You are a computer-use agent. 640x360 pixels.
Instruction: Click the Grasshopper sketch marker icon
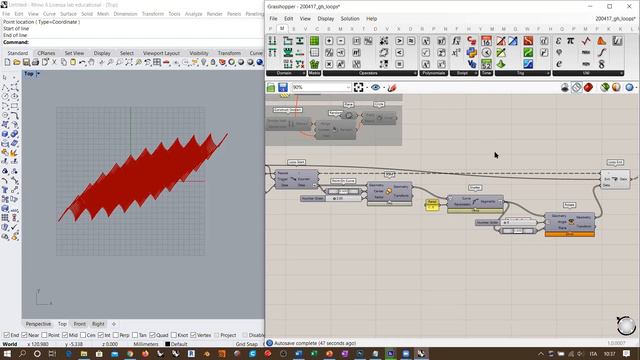click(x=392, y=87)
